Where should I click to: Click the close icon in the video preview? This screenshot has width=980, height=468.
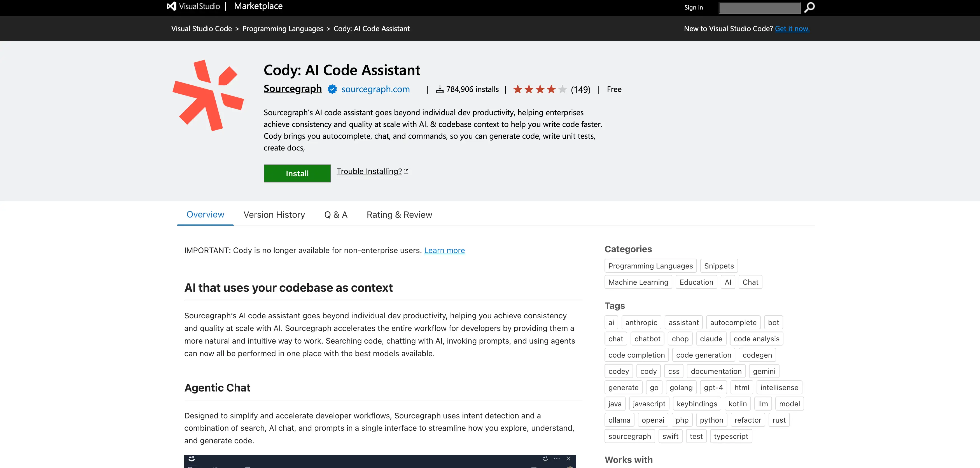(x=568, y=458)
